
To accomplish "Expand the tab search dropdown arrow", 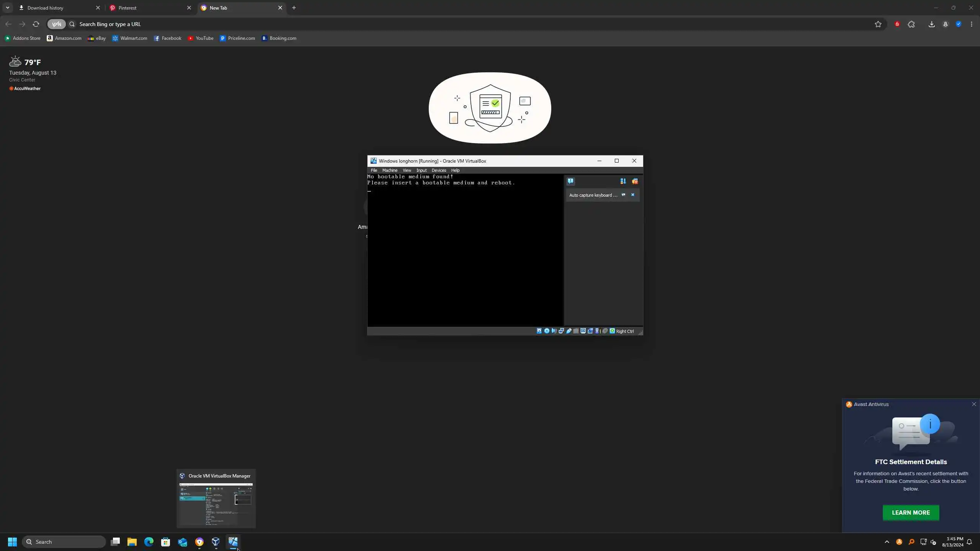I will 7,8.
